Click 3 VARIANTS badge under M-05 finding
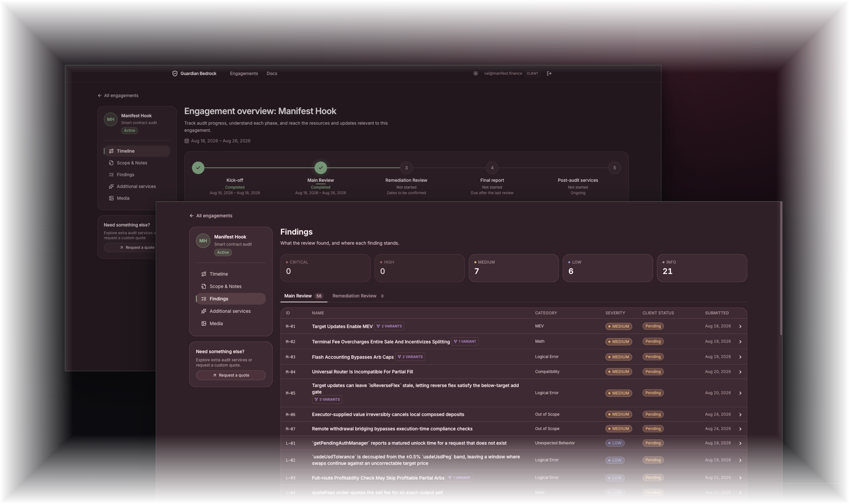Viewport: 849px width, 504px height. tap(327, 399)
